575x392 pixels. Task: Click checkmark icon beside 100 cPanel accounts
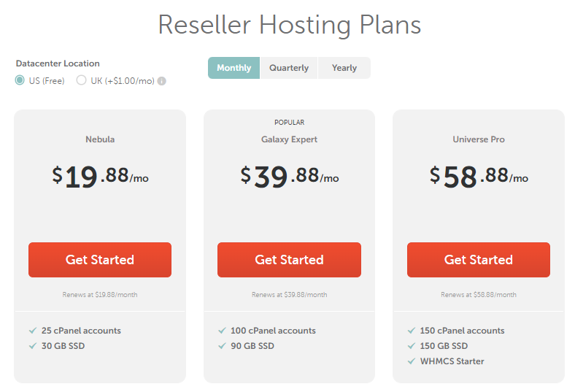point(222,331)
